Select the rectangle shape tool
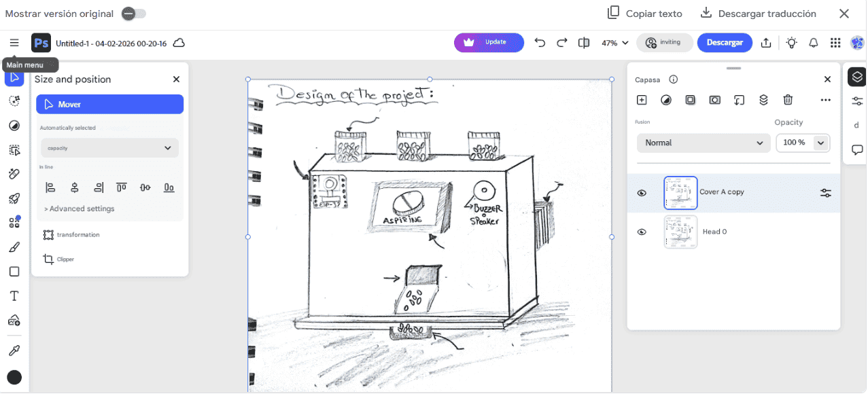 point(14,272)
